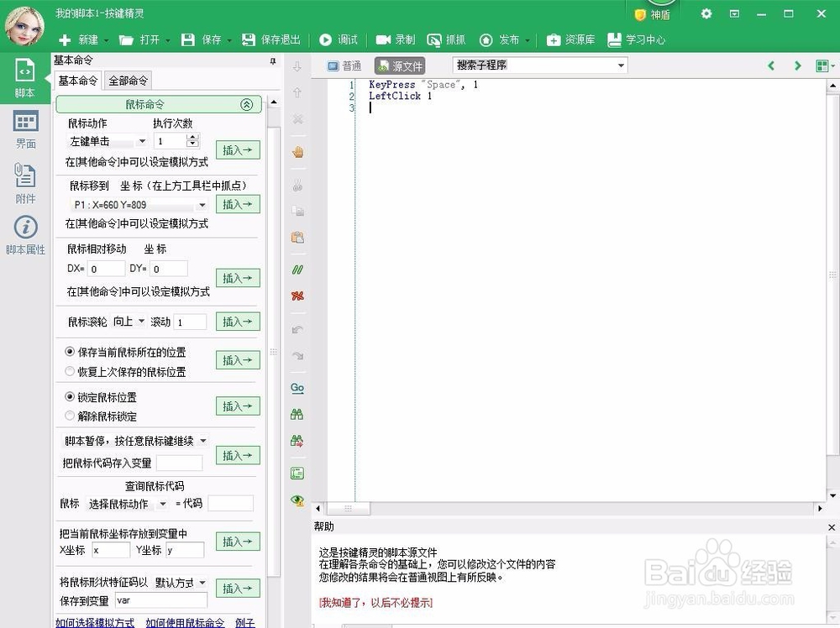This screenshot has width=840, height=628.
Task: Open the 脚本 sidebar panel
Action: coord(24,78)
